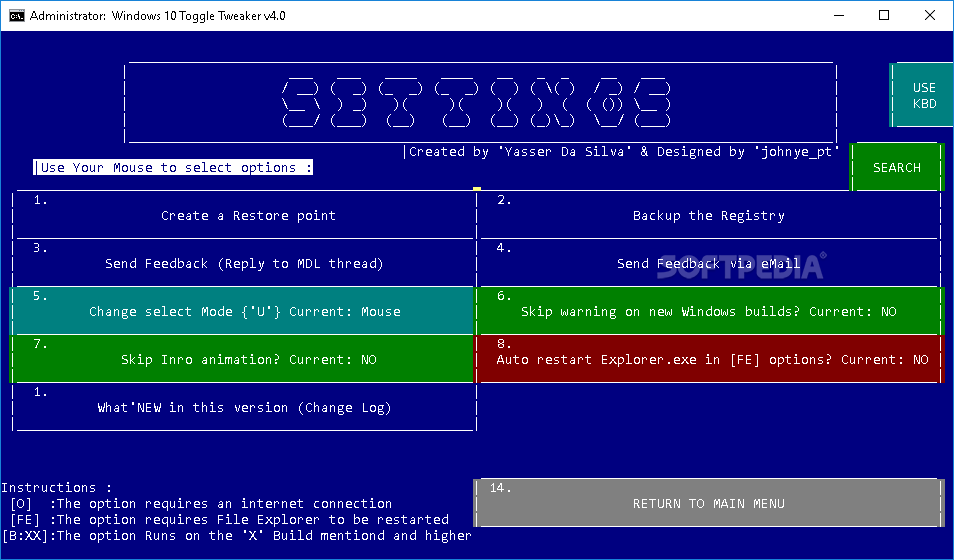Close the Toggle Tweaker window
Image resolution: width=954 pixels, height=560 pixels.
point(930,15)
